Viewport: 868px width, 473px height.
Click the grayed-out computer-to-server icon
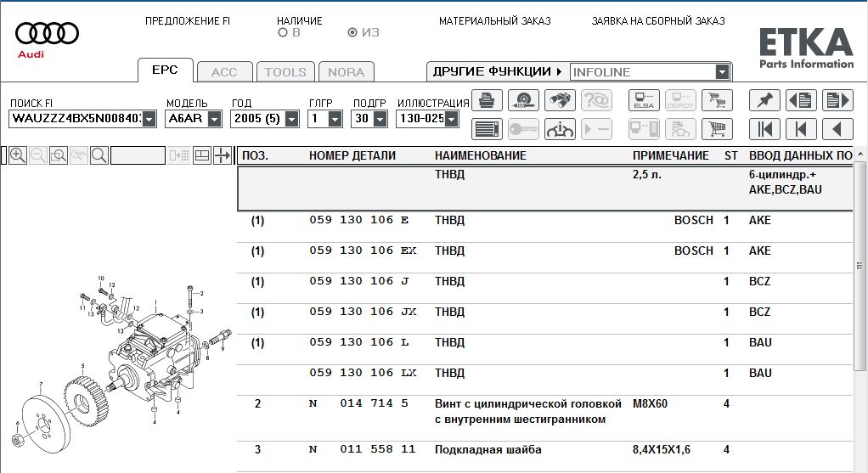pyautogui.click(x=644, y=129)
